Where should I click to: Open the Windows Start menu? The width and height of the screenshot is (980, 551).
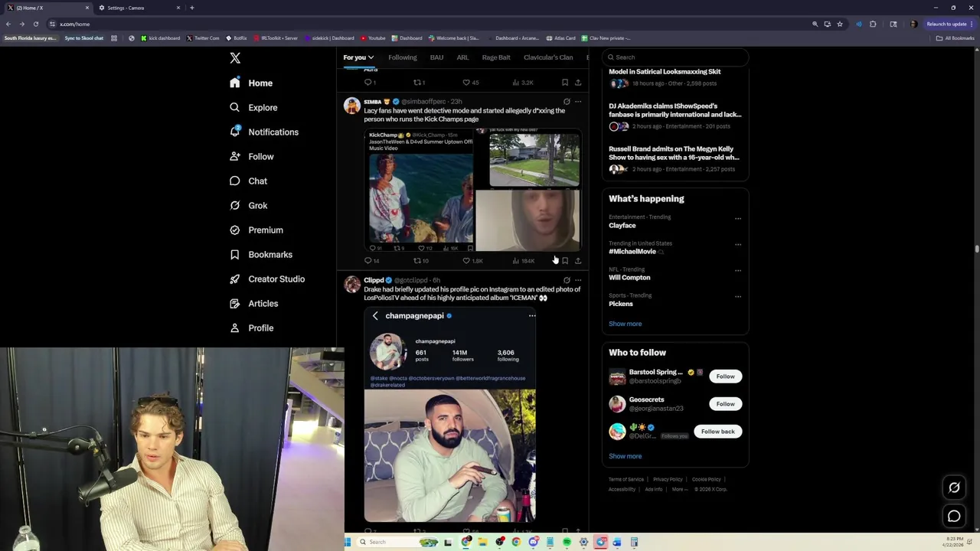(348, 542)
